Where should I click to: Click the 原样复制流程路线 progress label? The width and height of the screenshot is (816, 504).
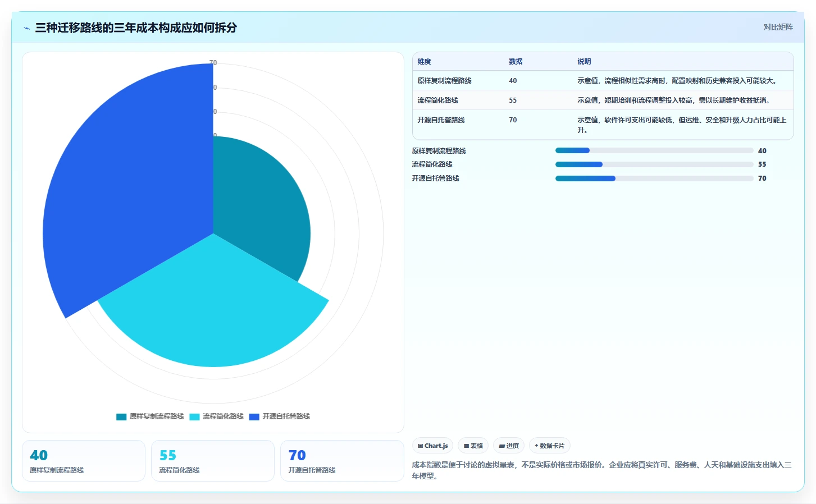(439, 151)
